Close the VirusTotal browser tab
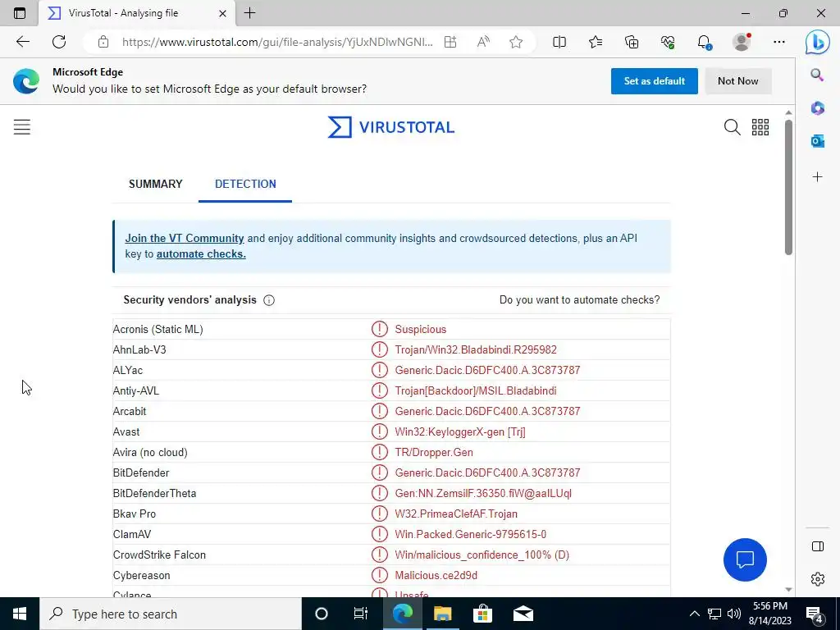Screen dimensions: 840x630 223,13
